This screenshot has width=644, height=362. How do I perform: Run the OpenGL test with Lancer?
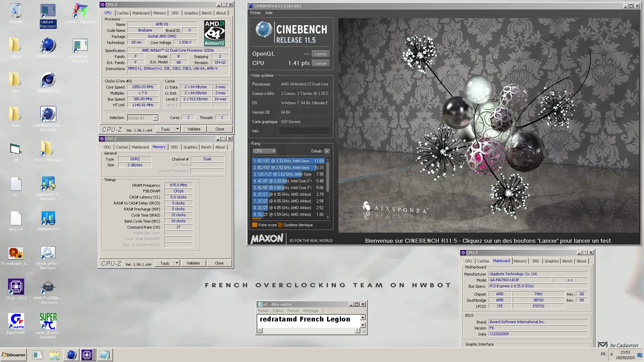pos(320,54)
